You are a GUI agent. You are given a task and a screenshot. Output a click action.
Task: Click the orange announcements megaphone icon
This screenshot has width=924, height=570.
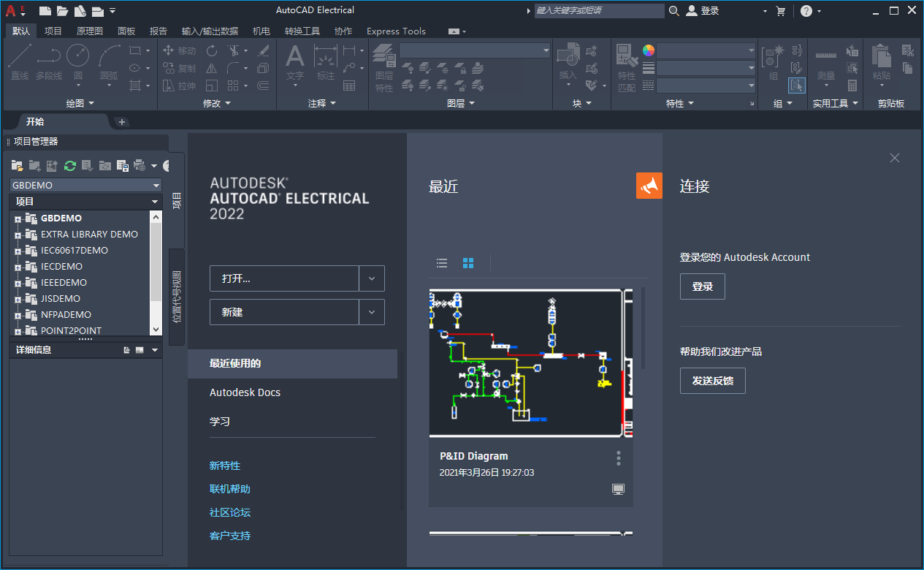pos(649,186)
